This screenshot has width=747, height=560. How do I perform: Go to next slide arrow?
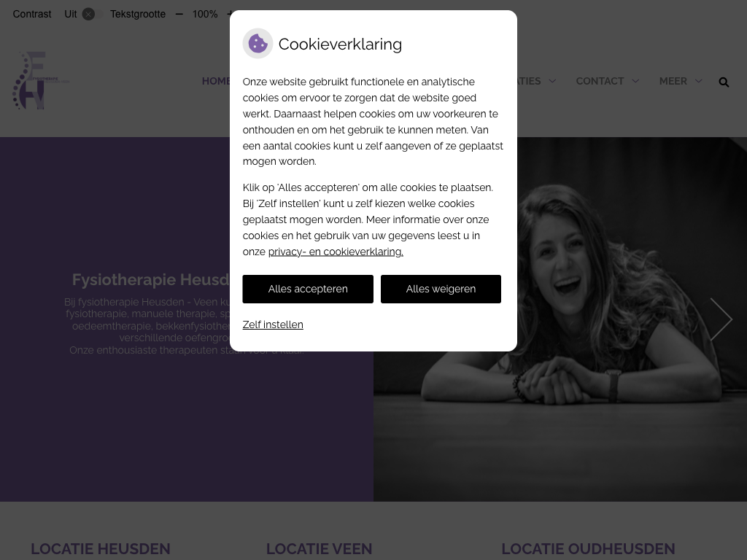click(721, 319)
